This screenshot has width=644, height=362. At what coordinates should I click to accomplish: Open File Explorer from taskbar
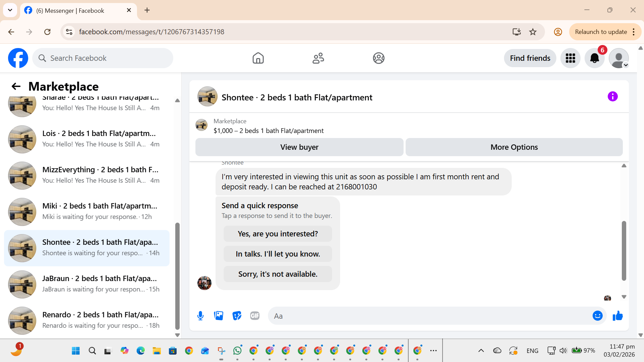[156, 351]
